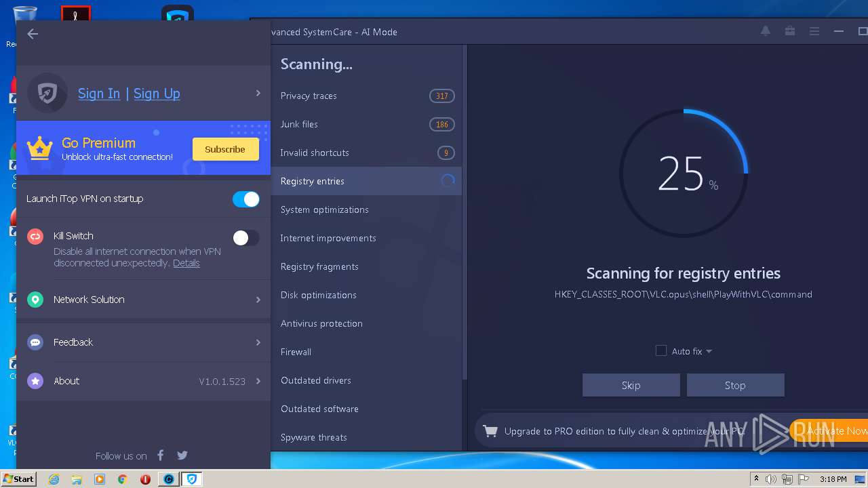This screenshot has height=488, width=868.
Task: Check the Auto fix checkbox
Action: [x=661, y=350]
